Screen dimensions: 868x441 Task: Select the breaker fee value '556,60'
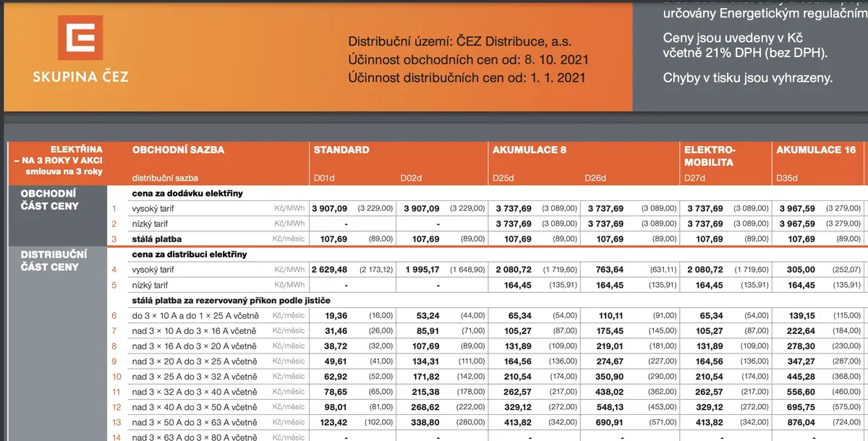pos(801,392)
